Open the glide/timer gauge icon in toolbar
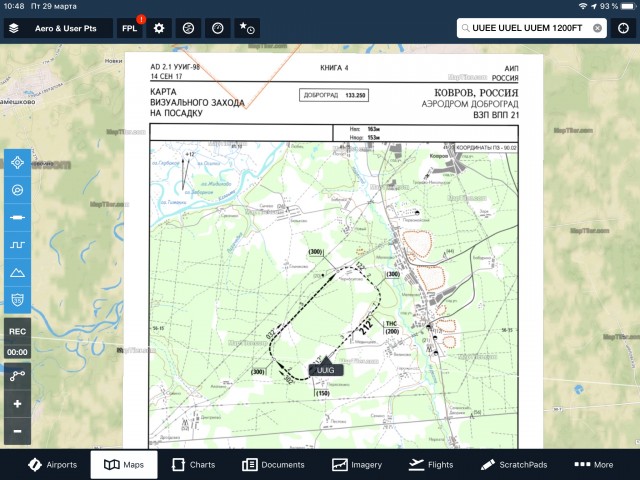 (216, 28)
